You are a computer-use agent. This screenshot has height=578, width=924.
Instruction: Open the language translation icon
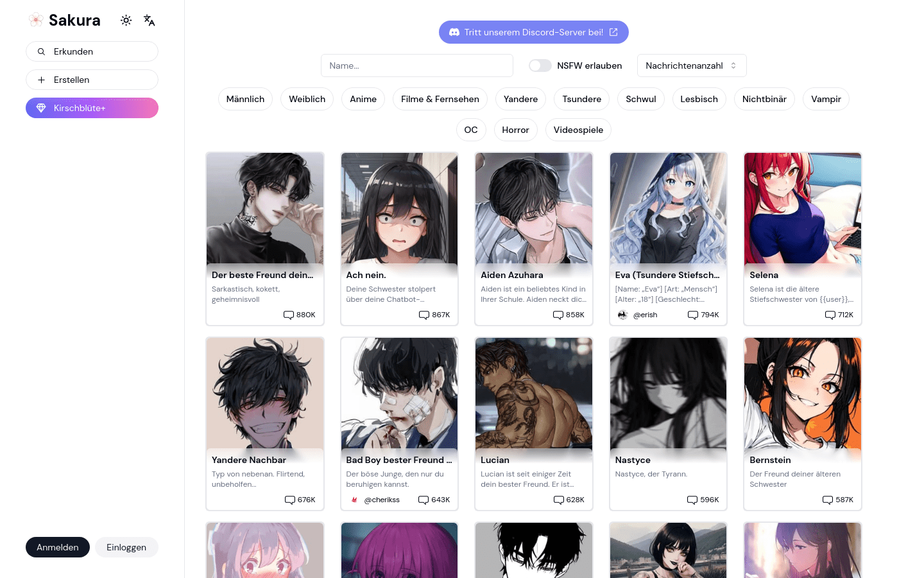tap(150, 21)
